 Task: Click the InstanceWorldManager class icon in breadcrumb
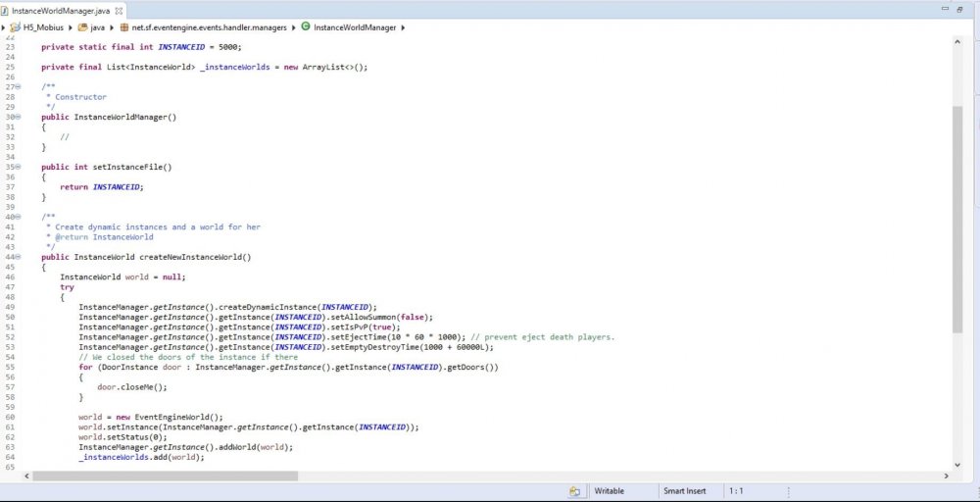click(x=306, y=27)
